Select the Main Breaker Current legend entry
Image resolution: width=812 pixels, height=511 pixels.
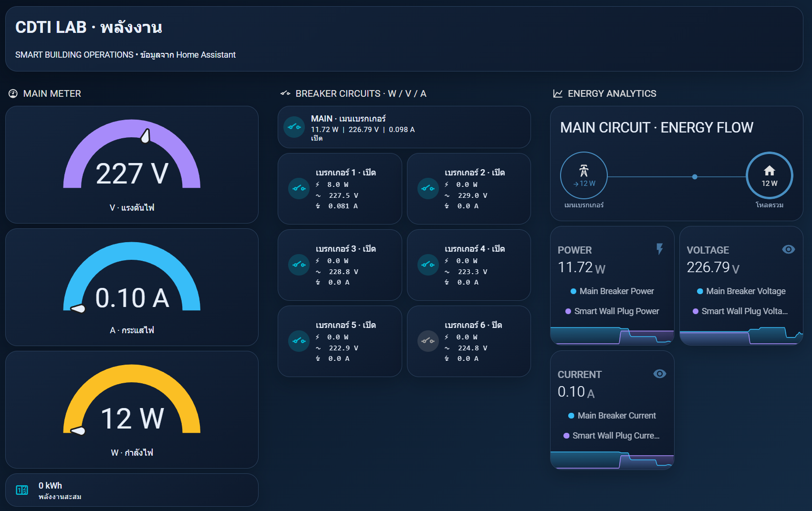(x=612, y=416)
